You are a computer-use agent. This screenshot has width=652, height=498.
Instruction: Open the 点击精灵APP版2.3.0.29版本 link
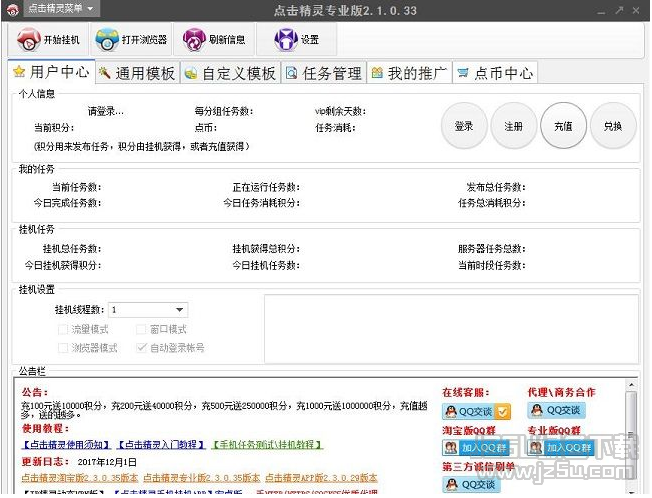coord(321,478)
